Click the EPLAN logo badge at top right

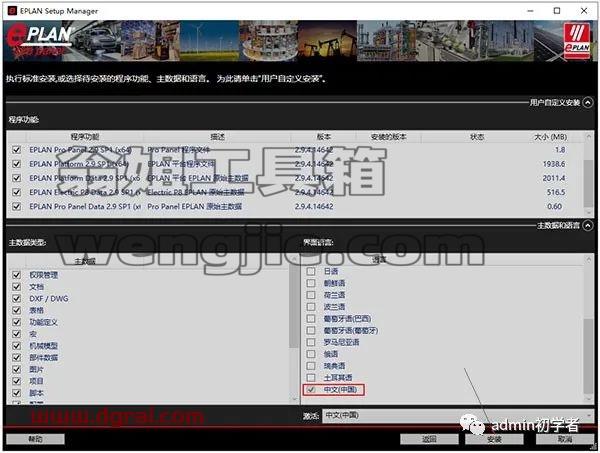[x=577, y=40]
